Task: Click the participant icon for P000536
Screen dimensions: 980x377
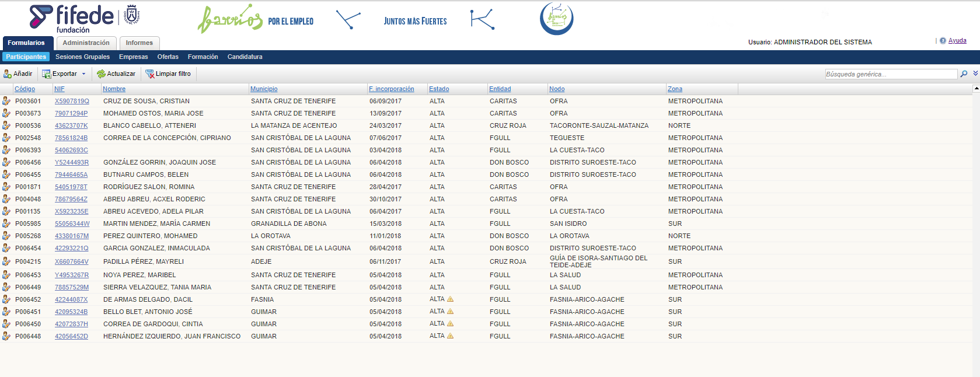Action: (6, 125)
